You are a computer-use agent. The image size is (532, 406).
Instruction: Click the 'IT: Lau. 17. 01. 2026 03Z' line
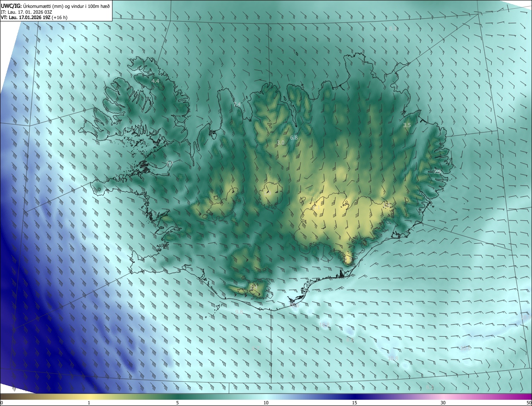26,12
